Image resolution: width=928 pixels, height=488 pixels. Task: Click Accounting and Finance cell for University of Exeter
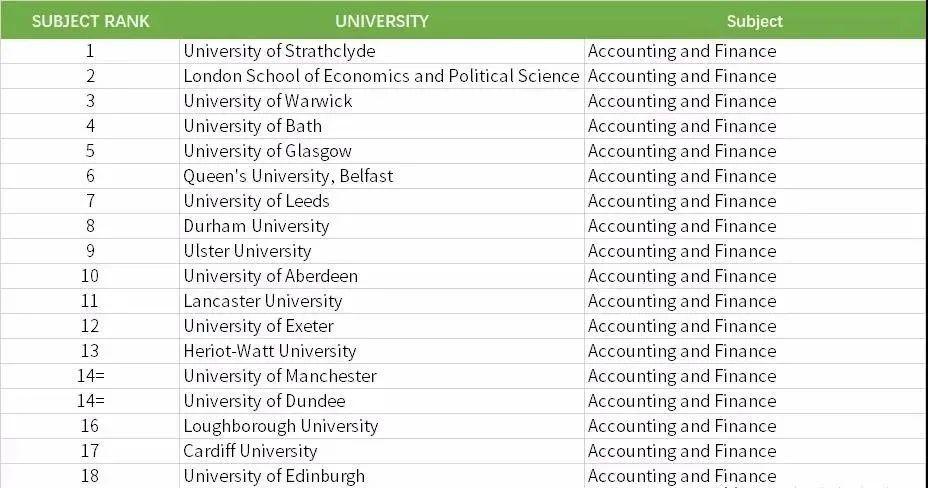point(682,326)
